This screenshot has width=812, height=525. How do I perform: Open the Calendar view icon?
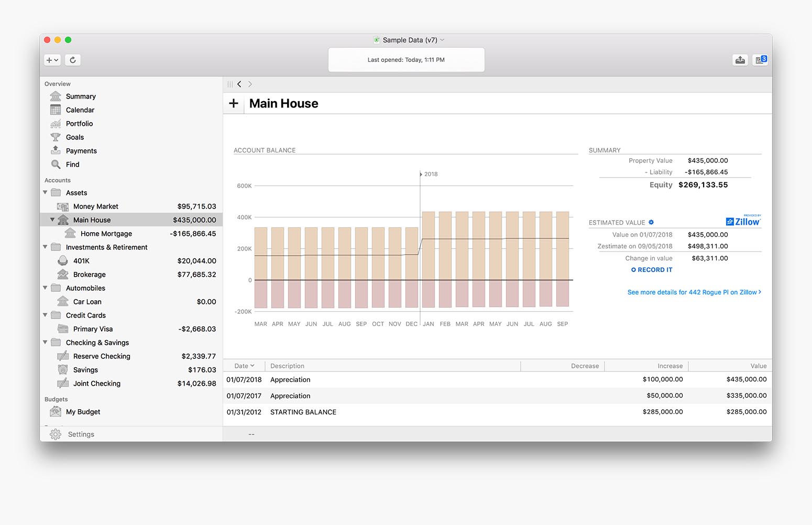pyautogui.click(x=56, y=110)
